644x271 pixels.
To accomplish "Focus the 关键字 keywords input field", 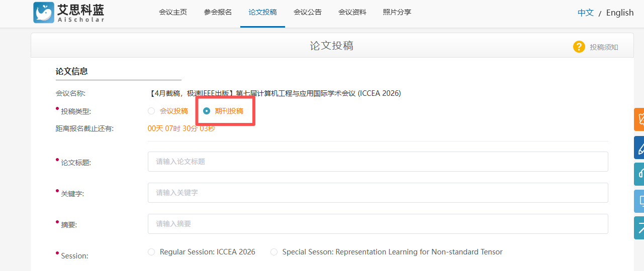I will (x=378, y=193).
